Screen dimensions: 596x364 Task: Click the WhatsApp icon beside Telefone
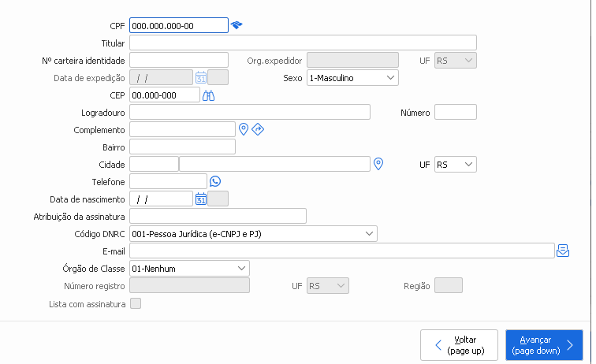click(215, 181)
